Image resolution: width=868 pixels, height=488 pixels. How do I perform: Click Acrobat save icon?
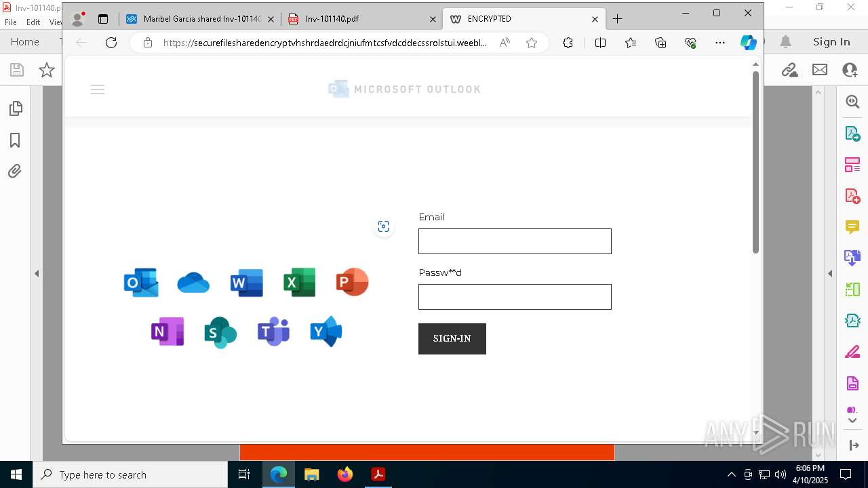coord(17,70)
